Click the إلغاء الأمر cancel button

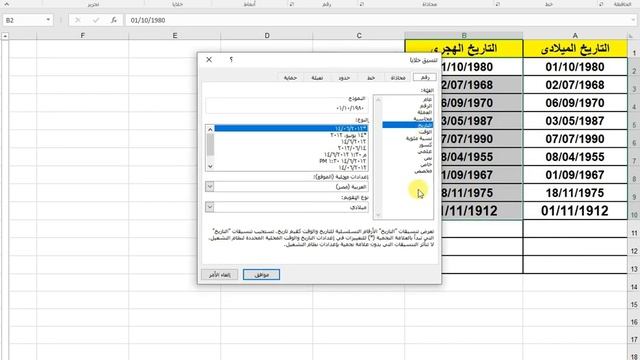click(220, 275)
